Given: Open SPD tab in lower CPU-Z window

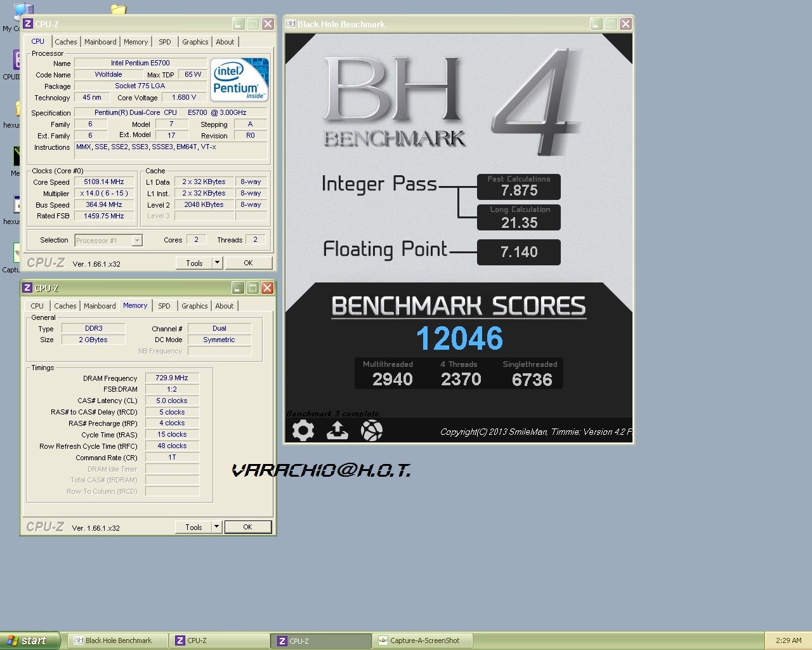Looking at the screenshot, I should click(x=164, y=306).
